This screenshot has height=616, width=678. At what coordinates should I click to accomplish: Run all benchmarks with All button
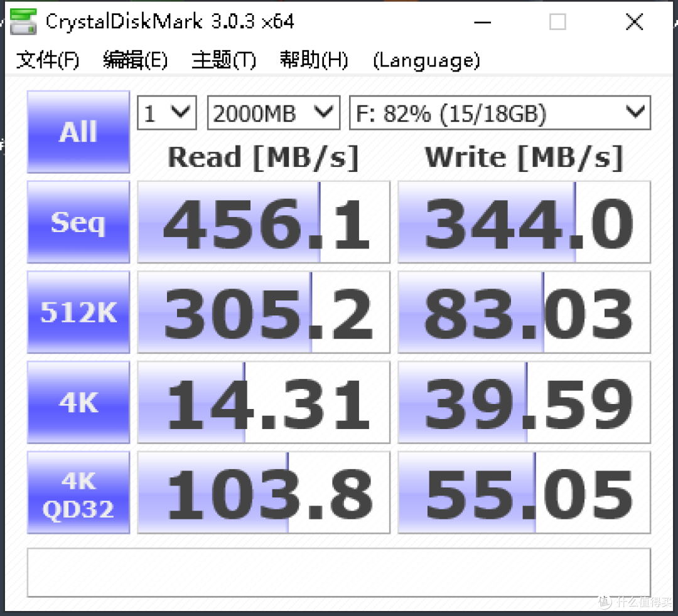click(x=78, y=132)
